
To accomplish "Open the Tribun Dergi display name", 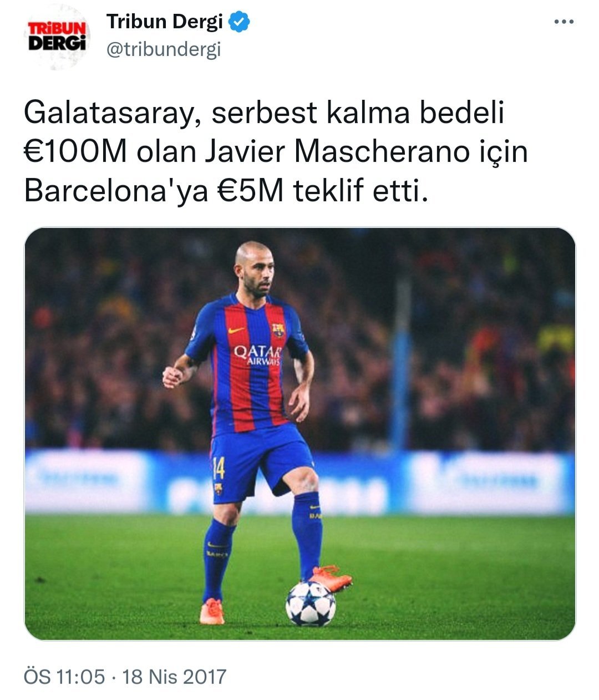I will click(165, 22).
